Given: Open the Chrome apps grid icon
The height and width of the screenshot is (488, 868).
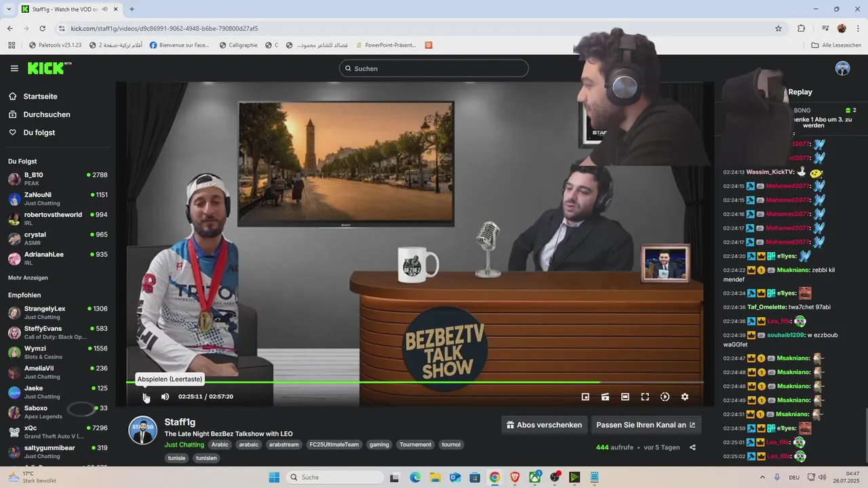Looking at the screenshot, I should point(12,45).
